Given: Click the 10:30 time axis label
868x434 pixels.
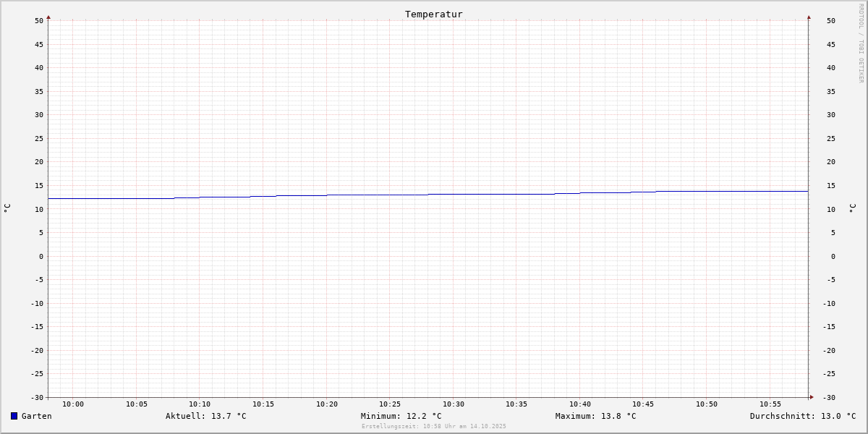Looking at the screenshot, I should click(454, 404).
